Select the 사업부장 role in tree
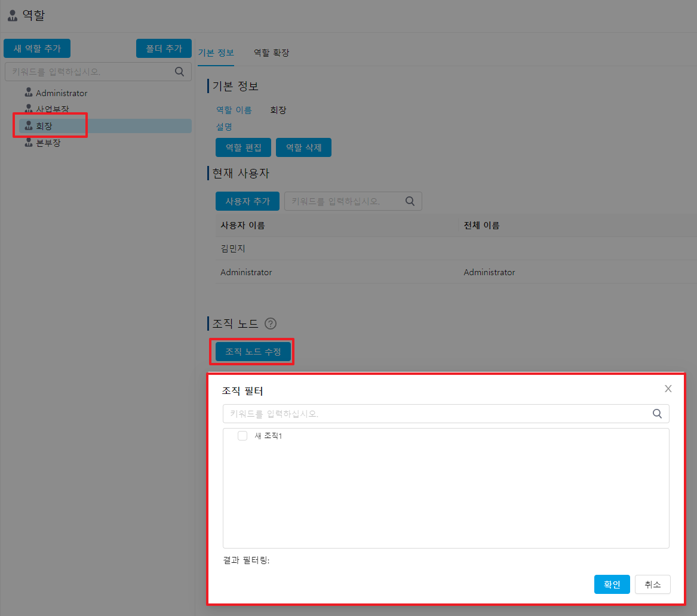The height and width of the screenshot is (616, 697). 52,109
